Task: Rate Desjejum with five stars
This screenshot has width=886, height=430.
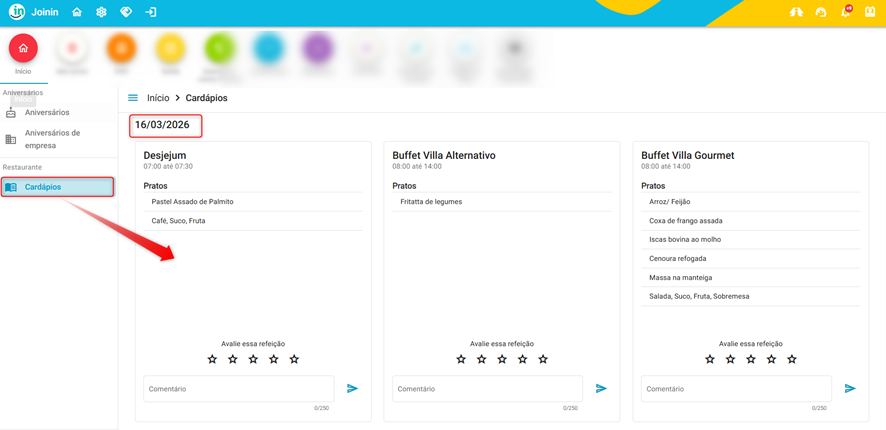Action: (294, 359)
